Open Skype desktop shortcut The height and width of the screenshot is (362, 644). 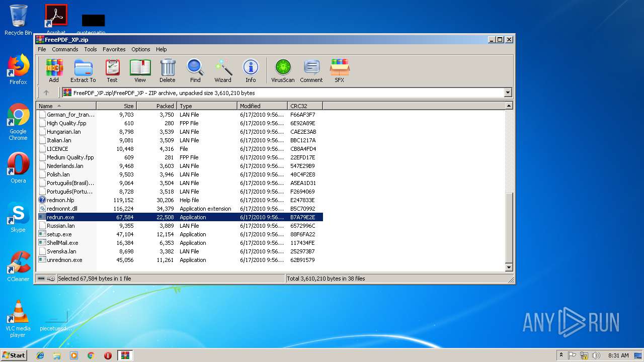click(18, 217)
